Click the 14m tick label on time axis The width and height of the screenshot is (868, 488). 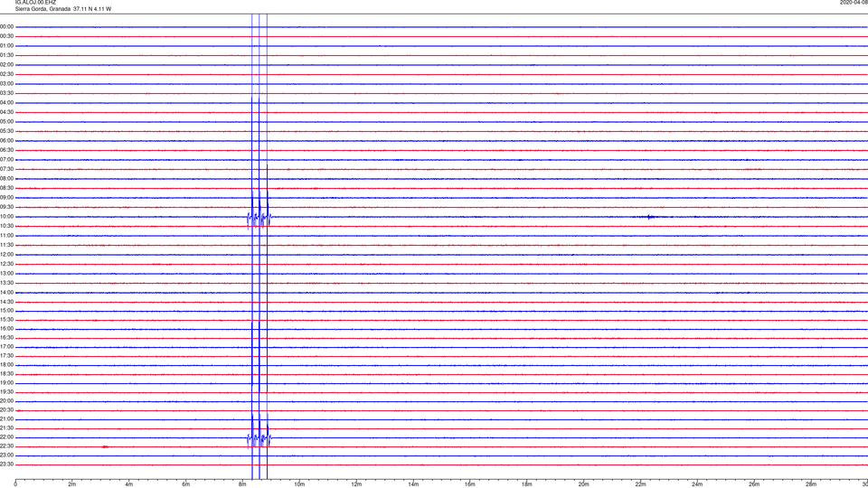pyautogui.click(x=413, y=484)
